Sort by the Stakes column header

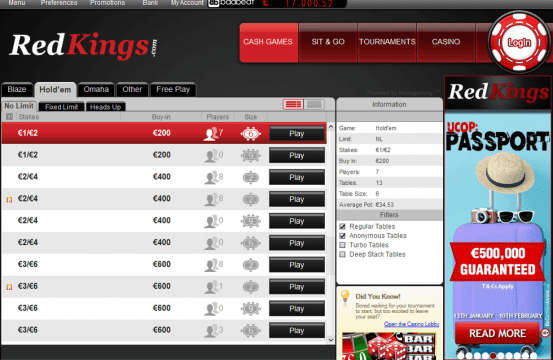(29, 117)
